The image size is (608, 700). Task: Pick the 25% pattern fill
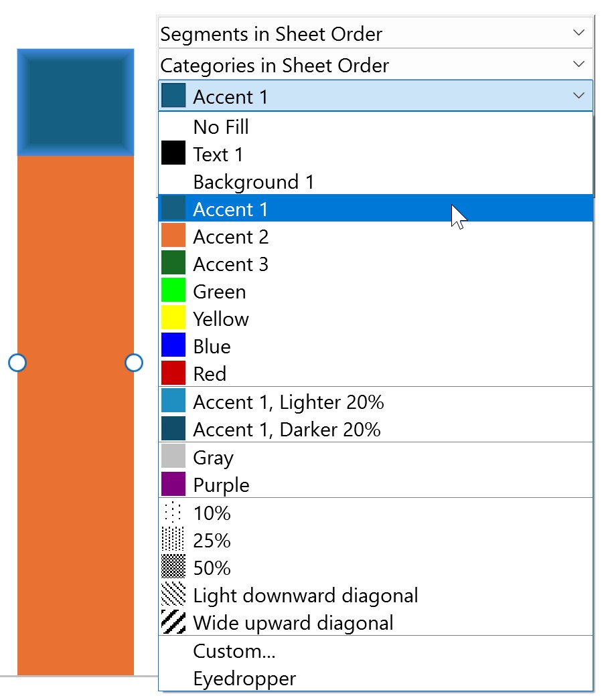click(x=212, y=541)
